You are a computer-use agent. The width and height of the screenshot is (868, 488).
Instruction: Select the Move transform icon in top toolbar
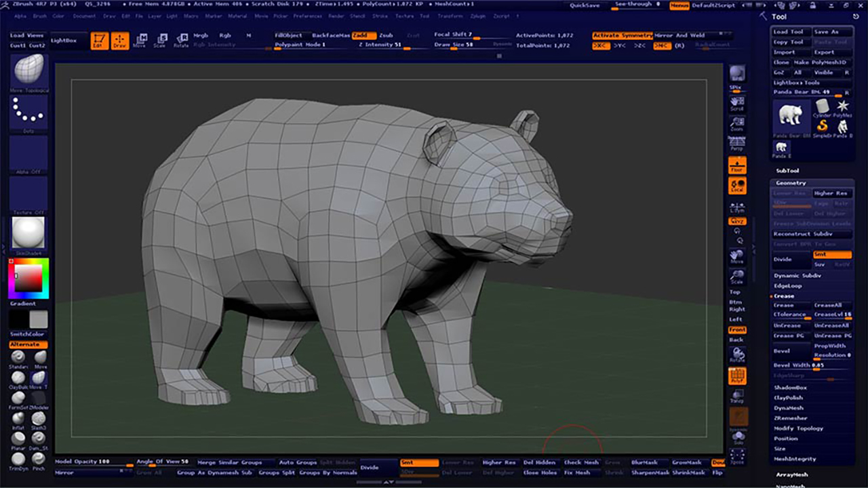pyautogui.click(x=140, y=41)
